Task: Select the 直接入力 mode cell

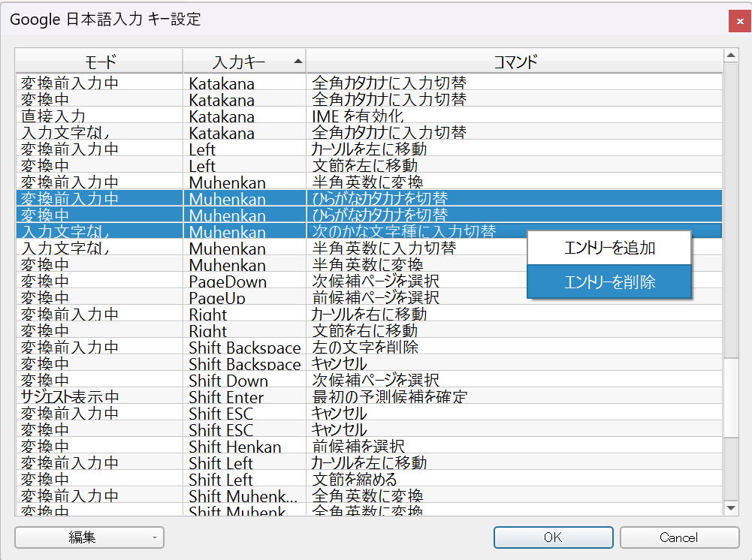Action: [99, 116]
